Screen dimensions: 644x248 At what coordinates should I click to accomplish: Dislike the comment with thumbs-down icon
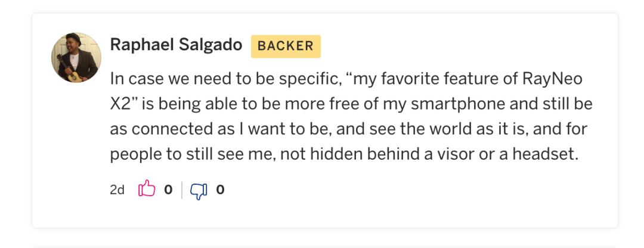[x=198, y=190]
